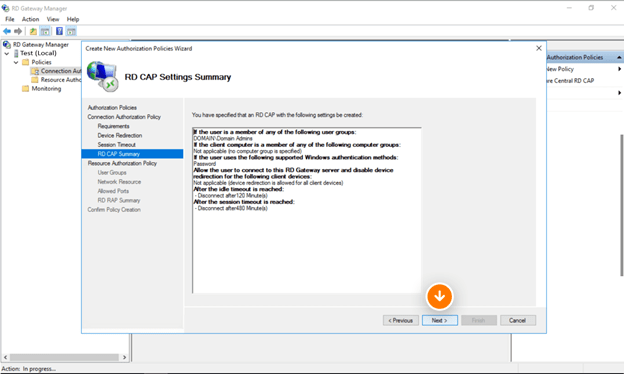
Task: Open the Action menu
Action: [30, 19]
